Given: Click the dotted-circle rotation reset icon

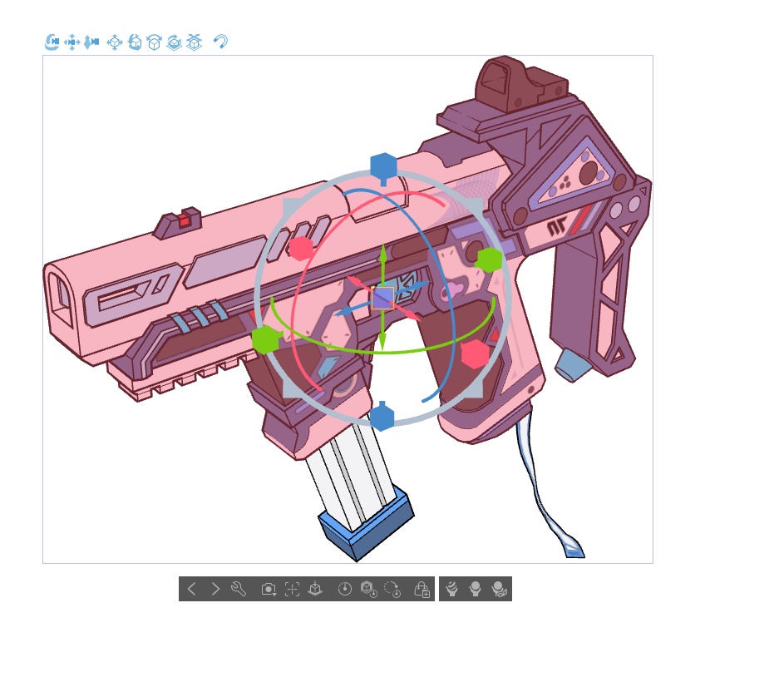Looking at the screenshot, I should click(x=391, y=589).
